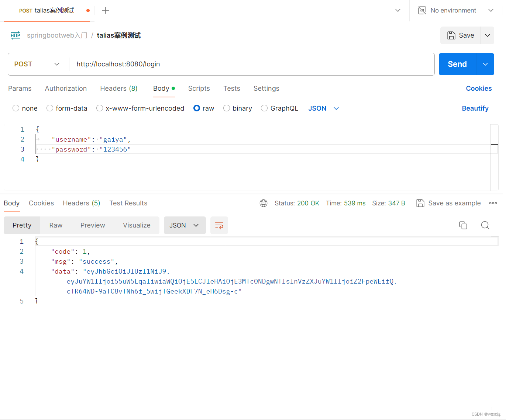Change response JSON format dropdown
The width and height of the screenshot is (506, 420).
click(x=185, y=225)
